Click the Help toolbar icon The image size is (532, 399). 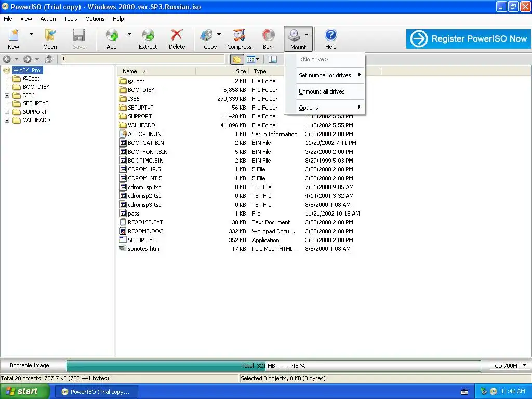tap(330, 35)
